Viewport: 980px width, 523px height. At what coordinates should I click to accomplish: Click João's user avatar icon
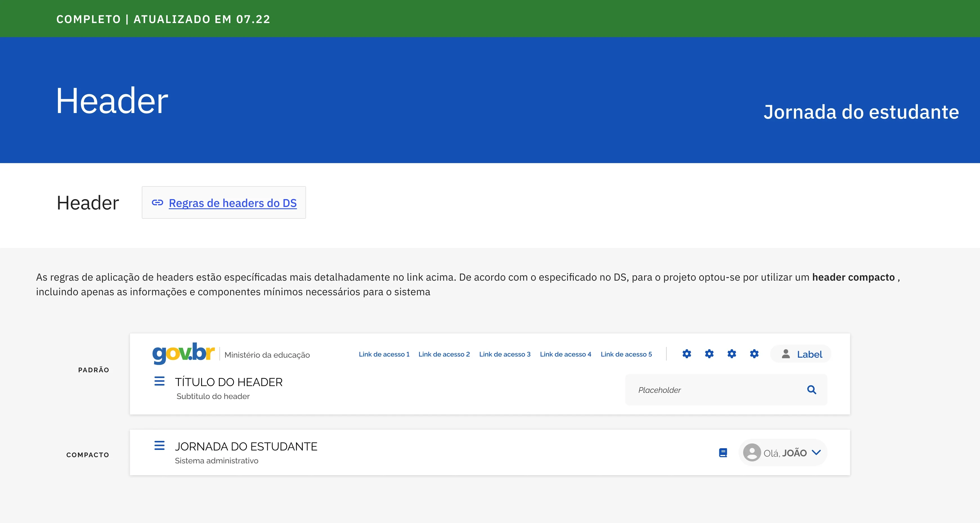tap(752, 453)
